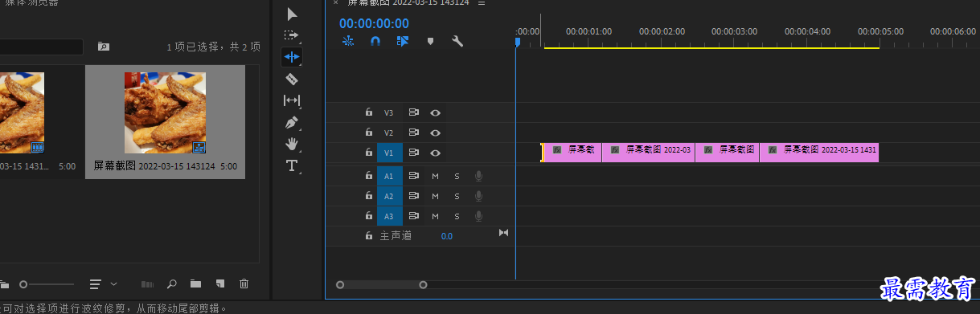
Task: Create a new bin folder
Action: pyautogui.click(x=195, y=284)
